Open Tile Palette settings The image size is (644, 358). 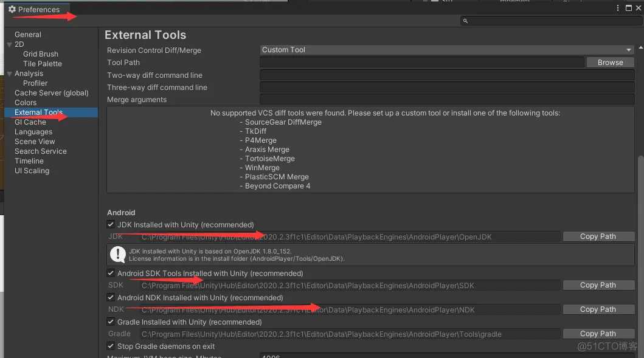point(43,64)
